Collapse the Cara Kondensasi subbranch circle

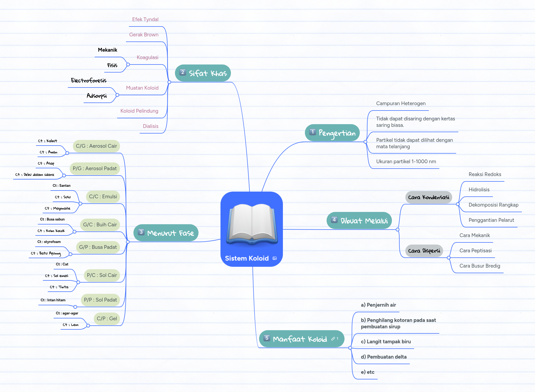(x=458, y=204)
